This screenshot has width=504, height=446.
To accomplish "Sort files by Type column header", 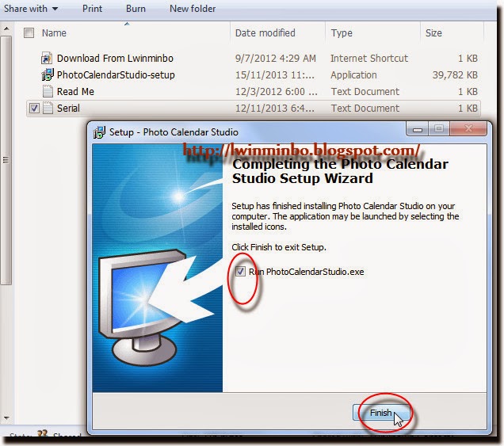I will pyautogui.click(x=342, y=32).
